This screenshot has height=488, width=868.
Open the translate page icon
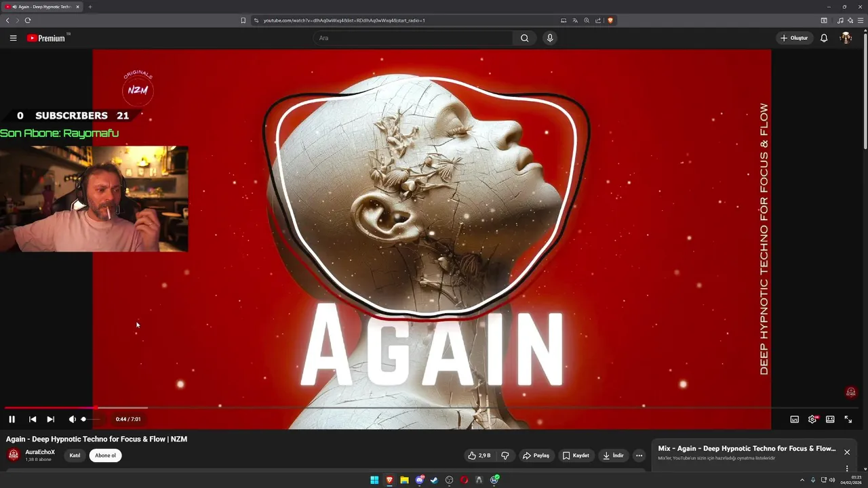pyautogui.click(x=575, y=20)
